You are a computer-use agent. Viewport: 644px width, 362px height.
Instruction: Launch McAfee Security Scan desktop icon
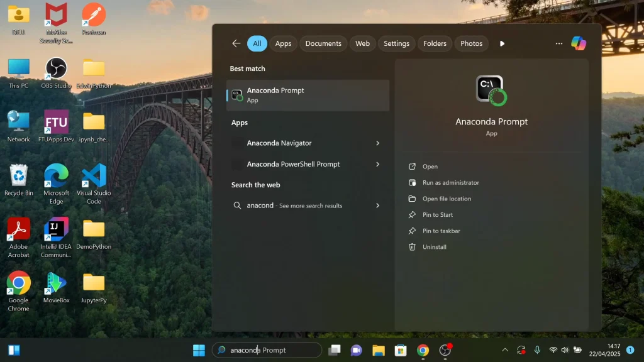click(x=56, y=23)
